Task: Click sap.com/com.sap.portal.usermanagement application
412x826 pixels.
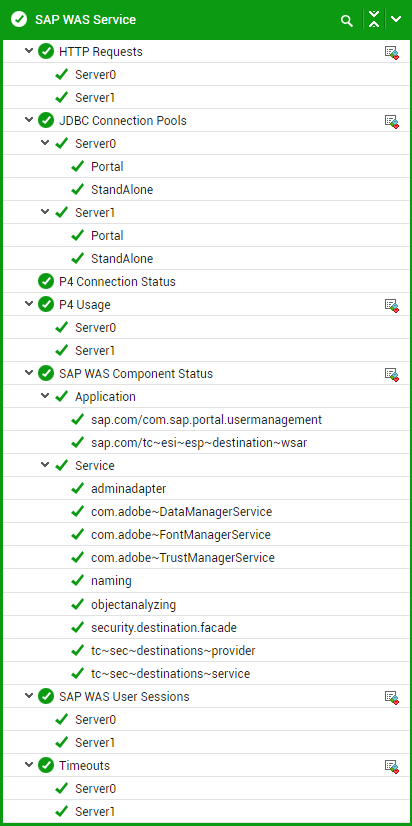Action: pos(207,420)
